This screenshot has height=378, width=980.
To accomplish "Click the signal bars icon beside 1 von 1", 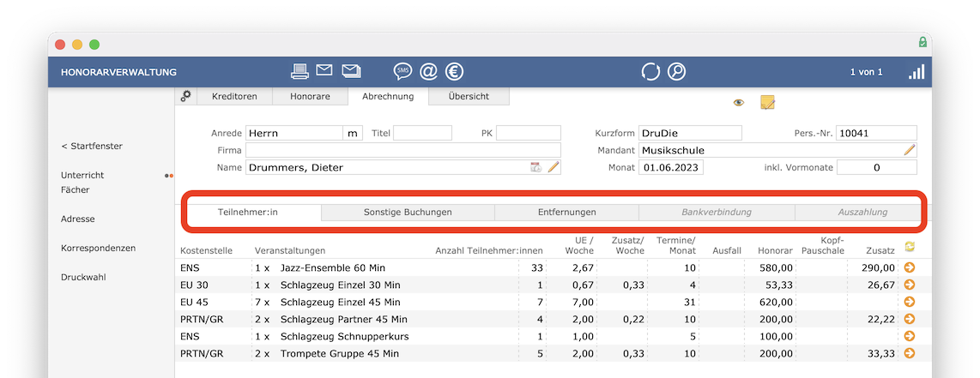I will [916, 72].
